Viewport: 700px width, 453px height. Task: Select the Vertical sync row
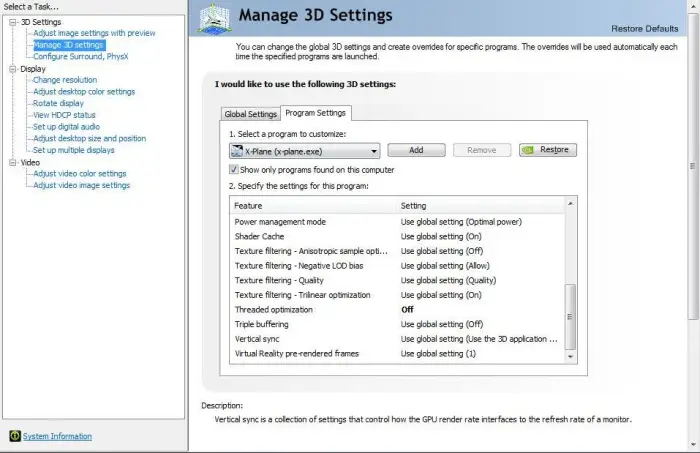tap(397, 339)
